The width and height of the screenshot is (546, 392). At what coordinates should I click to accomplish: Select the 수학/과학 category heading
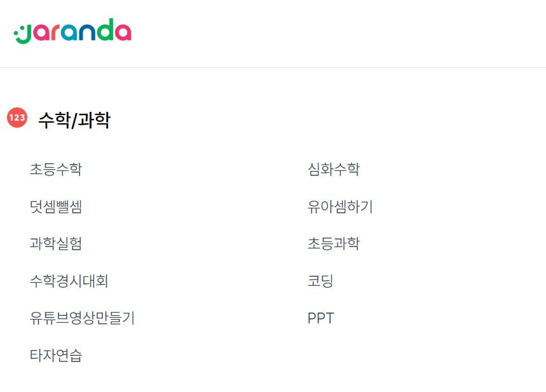pos(74,119)
